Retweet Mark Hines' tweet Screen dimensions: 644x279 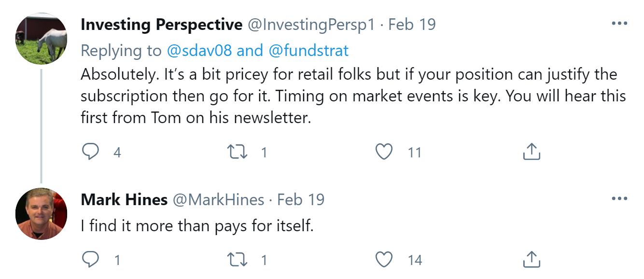(x=238, y=260)
